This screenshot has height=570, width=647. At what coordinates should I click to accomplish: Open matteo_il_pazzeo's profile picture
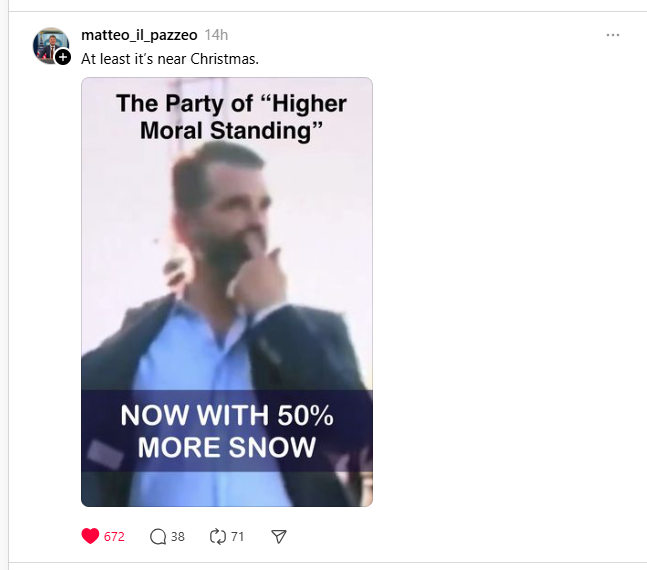tap(49, 45)
